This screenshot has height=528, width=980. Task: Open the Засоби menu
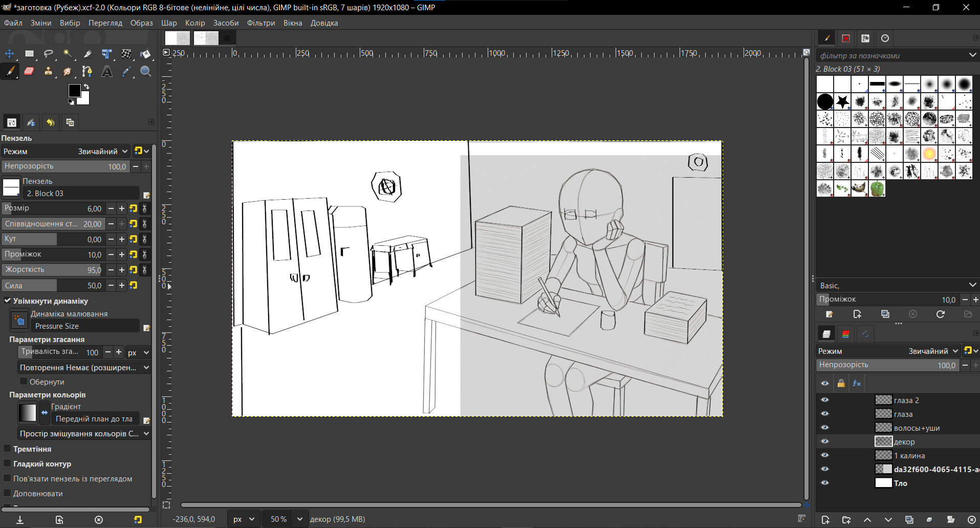tap(226, 23)
